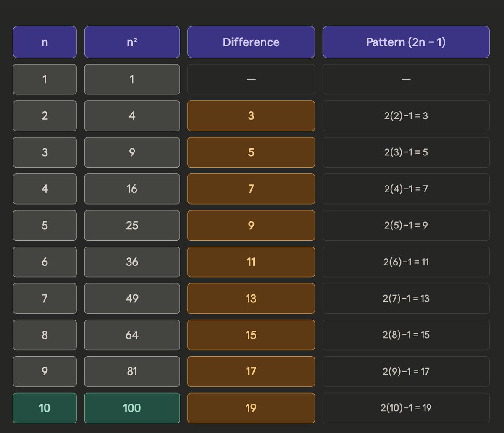Click the n² cell showing 16
The height and width of the screenshot is (433, 504).
point(132,189)
